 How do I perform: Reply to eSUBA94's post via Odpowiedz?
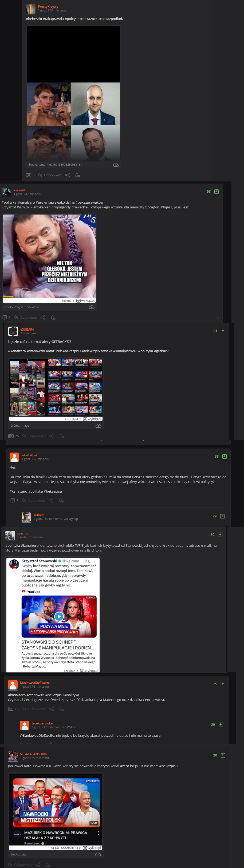pyautogui.click(x=34, y=436)
